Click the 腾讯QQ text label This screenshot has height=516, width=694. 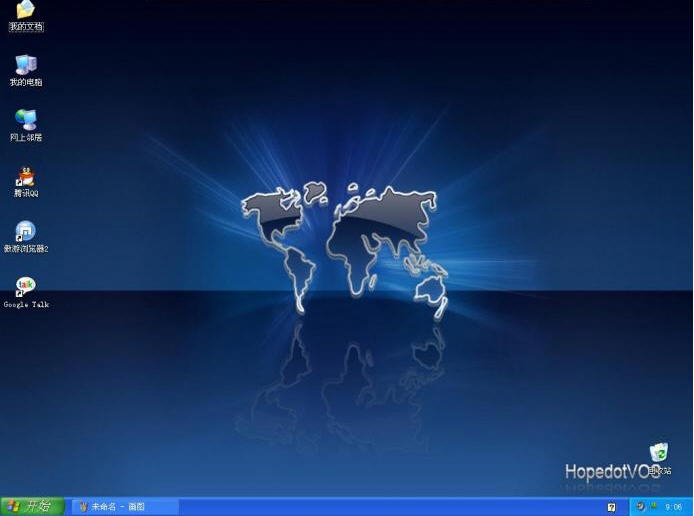coord(26,194)
